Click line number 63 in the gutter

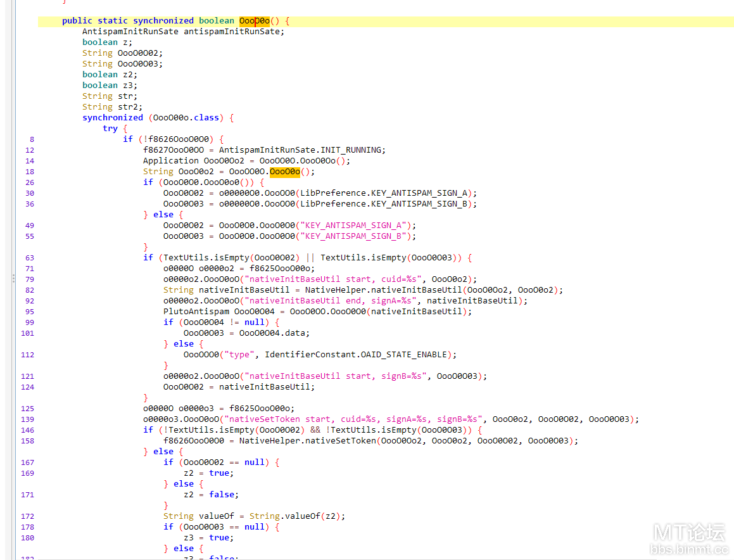pyautogui.click(x=30, y=258)
